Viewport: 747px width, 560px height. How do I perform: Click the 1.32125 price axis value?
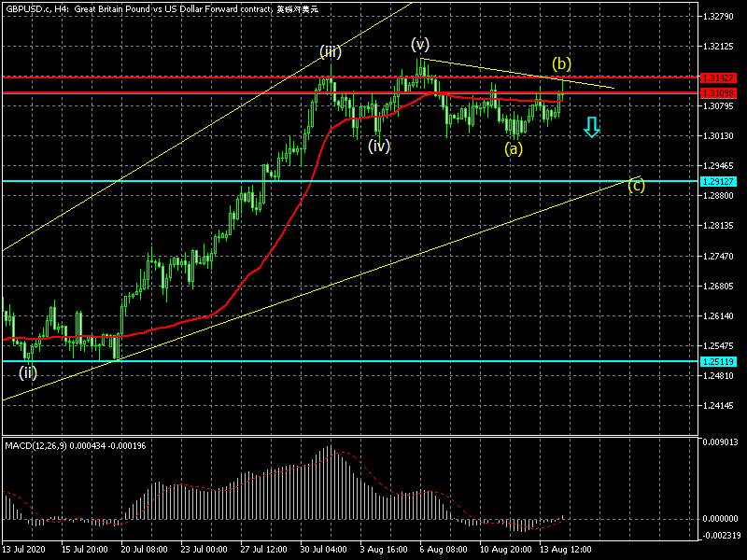point(718,47)
